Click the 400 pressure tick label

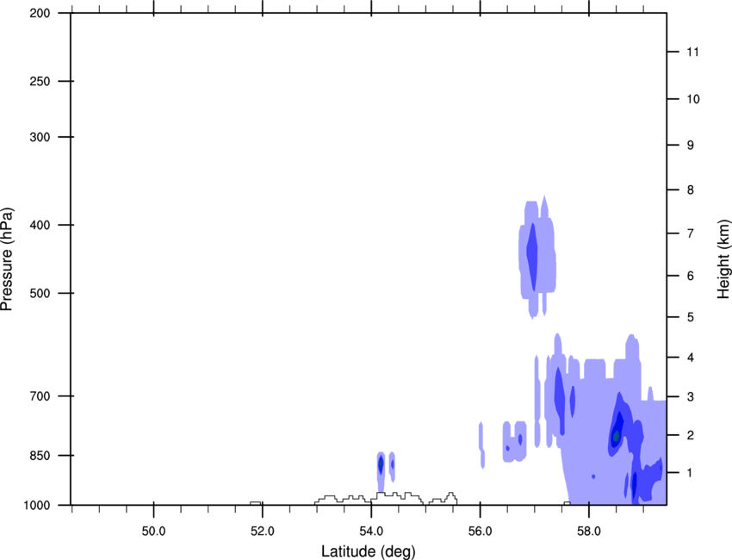(40, 225)
